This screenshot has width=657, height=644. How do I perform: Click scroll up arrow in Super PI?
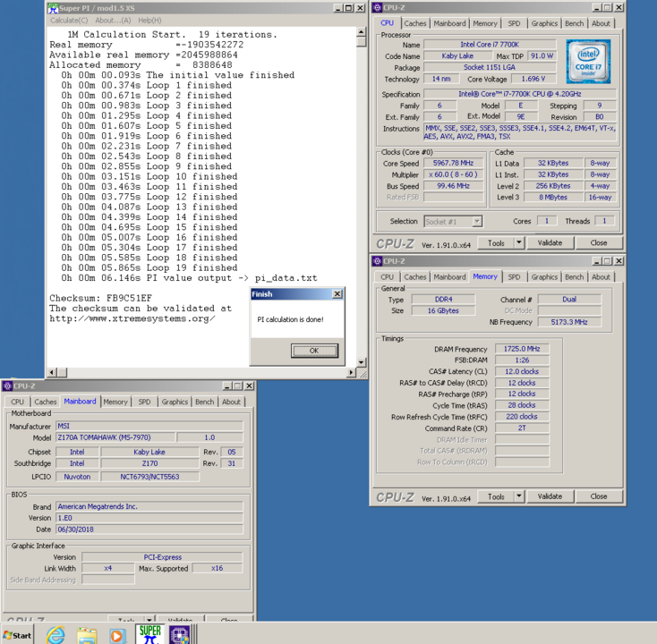tap(362, 31)
